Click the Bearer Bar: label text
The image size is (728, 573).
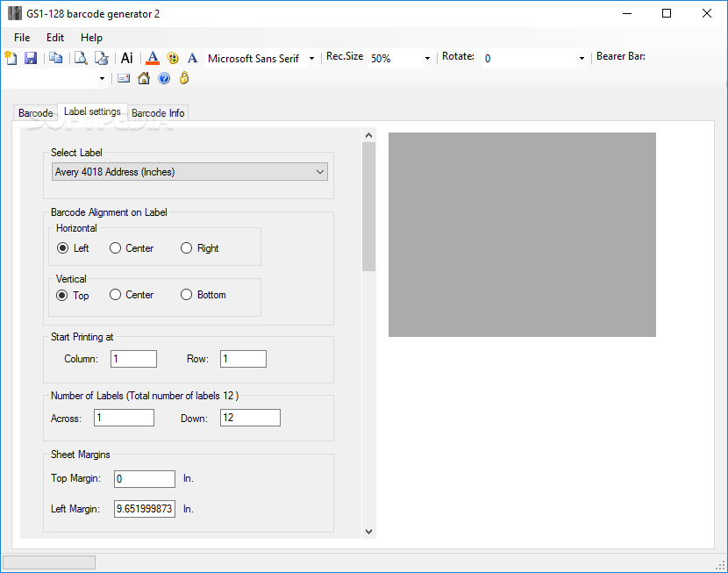pyautogui.click(x=621, y=56)
